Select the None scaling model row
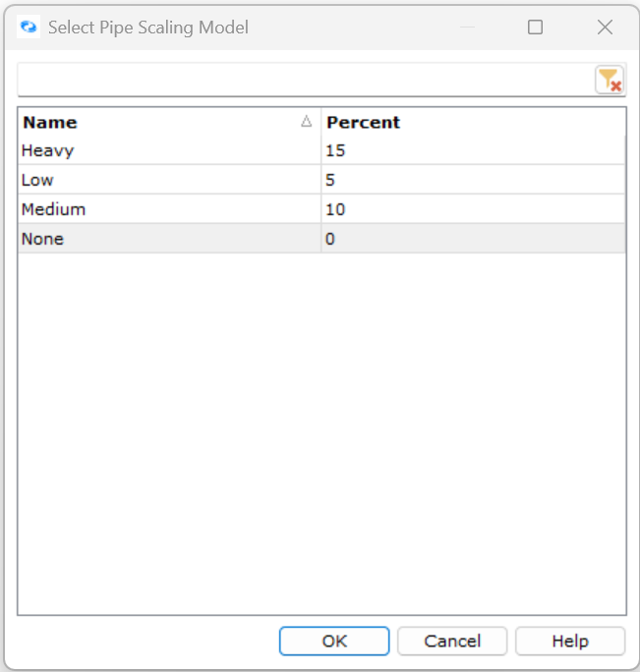 point(321,239)
